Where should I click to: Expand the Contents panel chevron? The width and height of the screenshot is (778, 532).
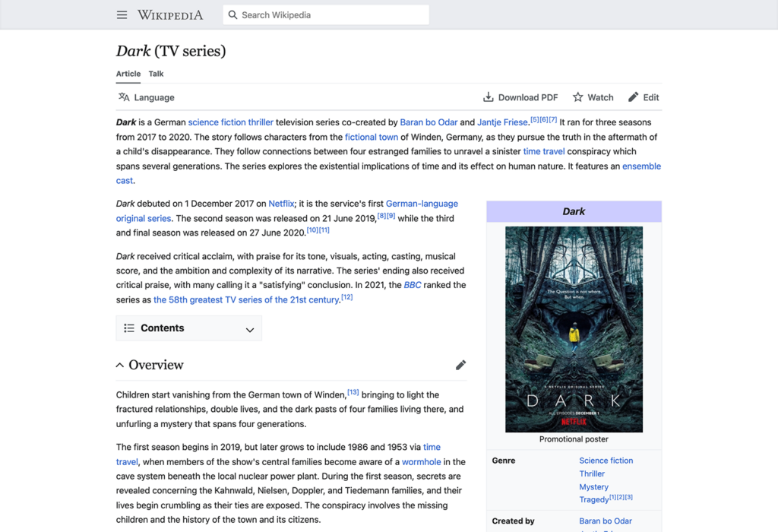tap(251, 328)
